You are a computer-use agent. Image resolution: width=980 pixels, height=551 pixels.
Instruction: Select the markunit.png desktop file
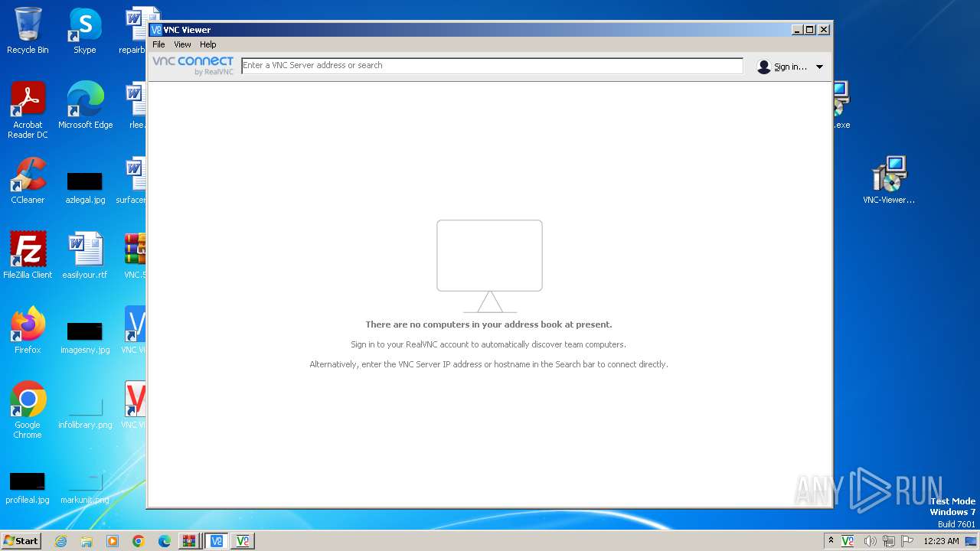tap(85, 488)
